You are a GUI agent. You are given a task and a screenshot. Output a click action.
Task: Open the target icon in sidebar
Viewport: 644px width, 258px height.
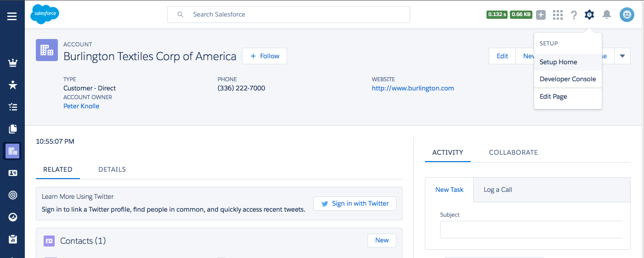point(13,195)
